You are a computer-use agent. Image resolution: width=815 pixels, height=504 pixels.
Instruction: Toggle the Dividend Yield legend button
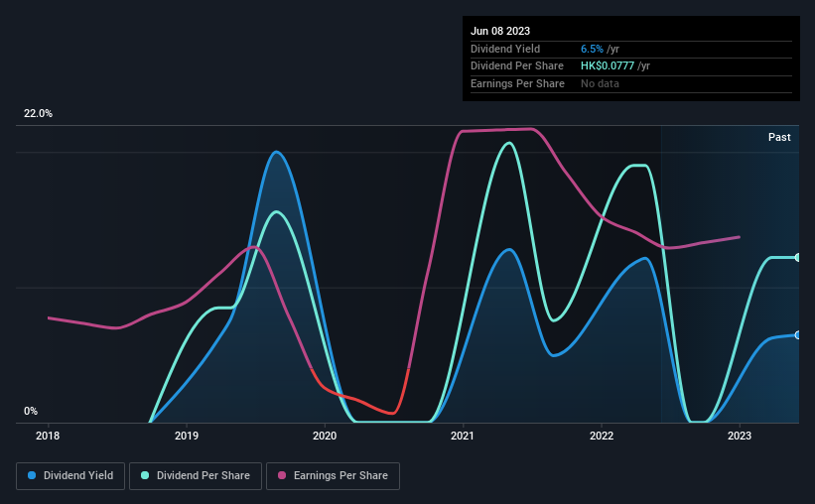[x=70, y=476]
